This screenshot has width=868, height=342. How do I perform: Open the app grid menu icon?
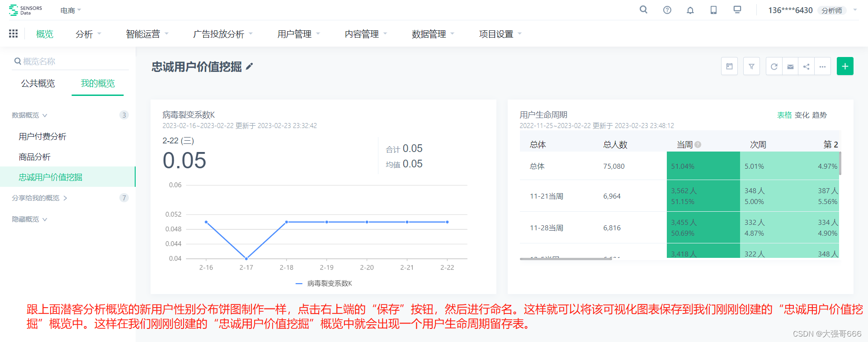(x=14, y=33)
